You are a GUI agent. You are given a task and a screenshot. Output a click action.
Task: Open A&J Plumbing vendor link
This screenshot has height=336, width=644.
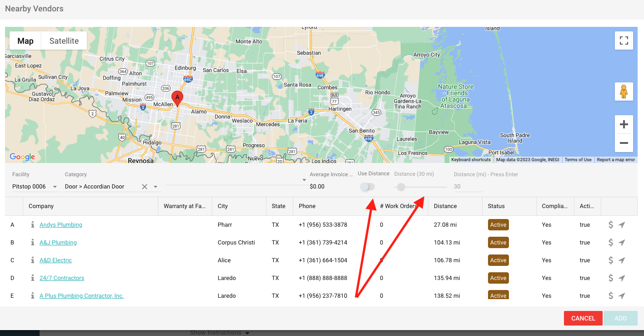pos(58,243)
